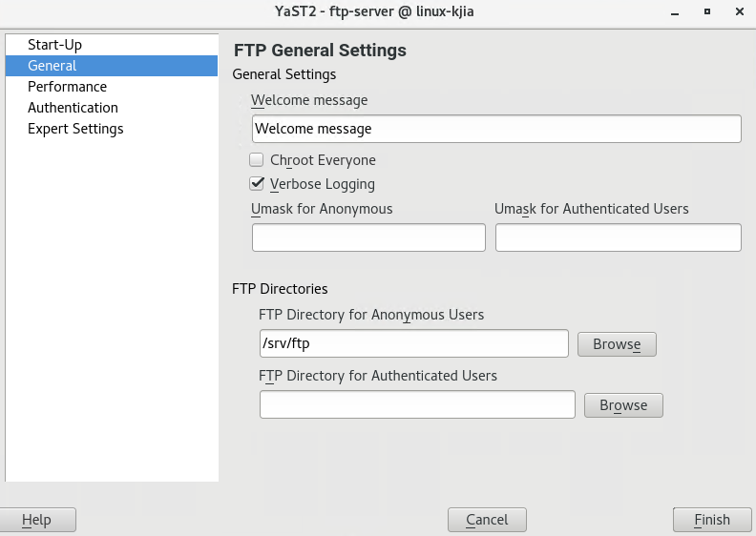This screenshot has width=756, height=536.
Task: Enable the Chroot Everyone checkbox
Action: point(257,160)
